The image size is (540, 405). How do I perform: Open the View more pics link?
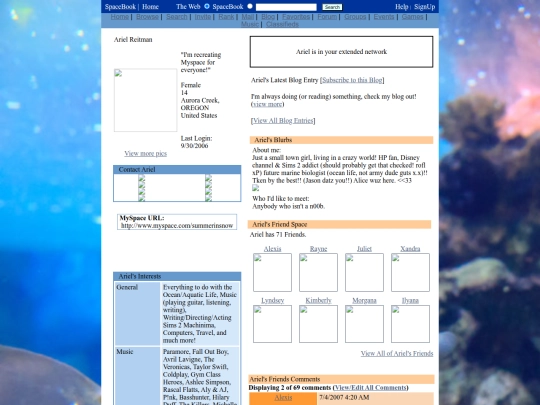point(145,154)
